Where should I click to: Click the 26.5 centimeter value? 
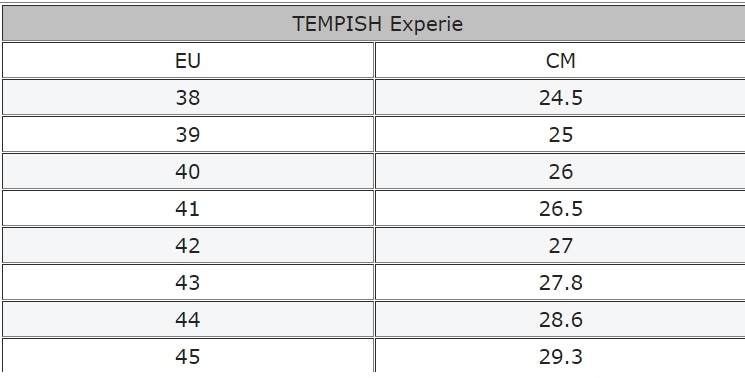pyautogui.click(x=561, y=208)
